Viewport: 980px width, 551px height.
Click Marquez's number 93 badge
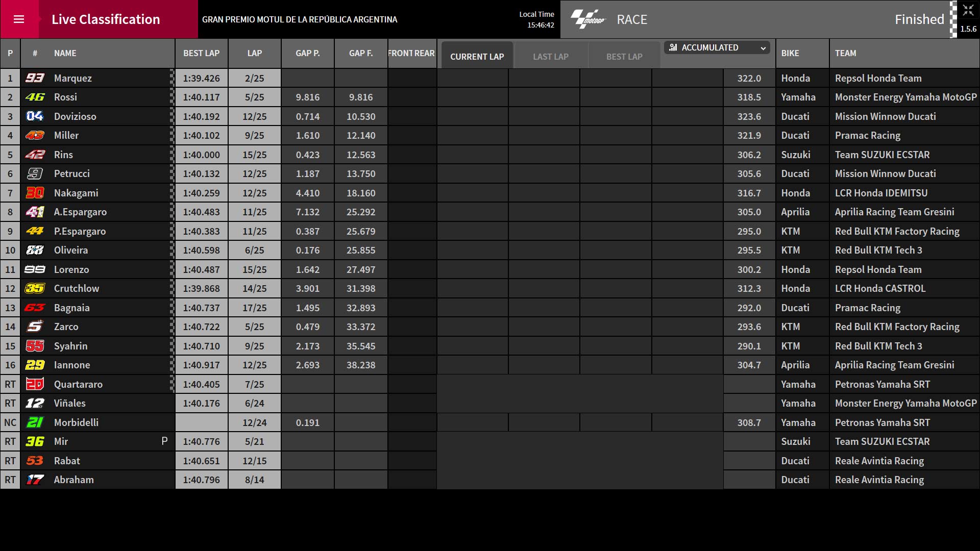tap(35, 78)
